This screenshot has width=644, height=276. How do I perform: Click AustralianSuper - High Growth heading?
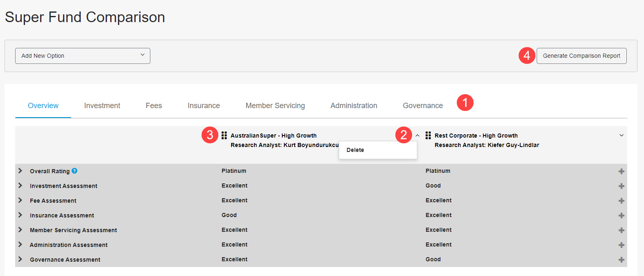click(x=274, y=136)
